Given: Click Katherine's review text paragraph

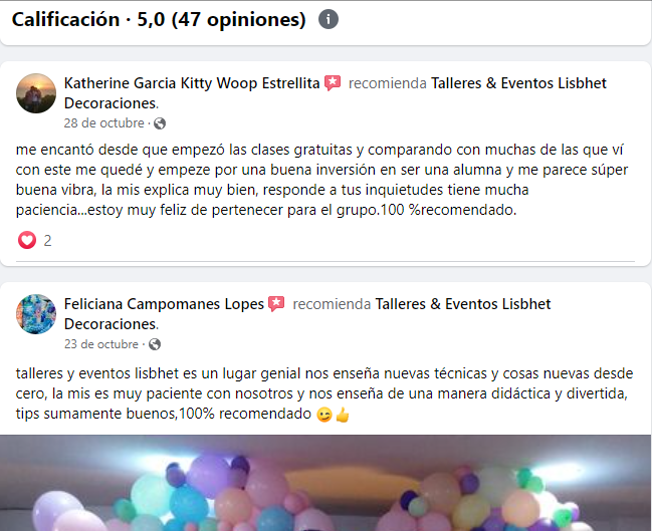Looking at the screenshot, I should pyautogui.click(x=322, y=180).
